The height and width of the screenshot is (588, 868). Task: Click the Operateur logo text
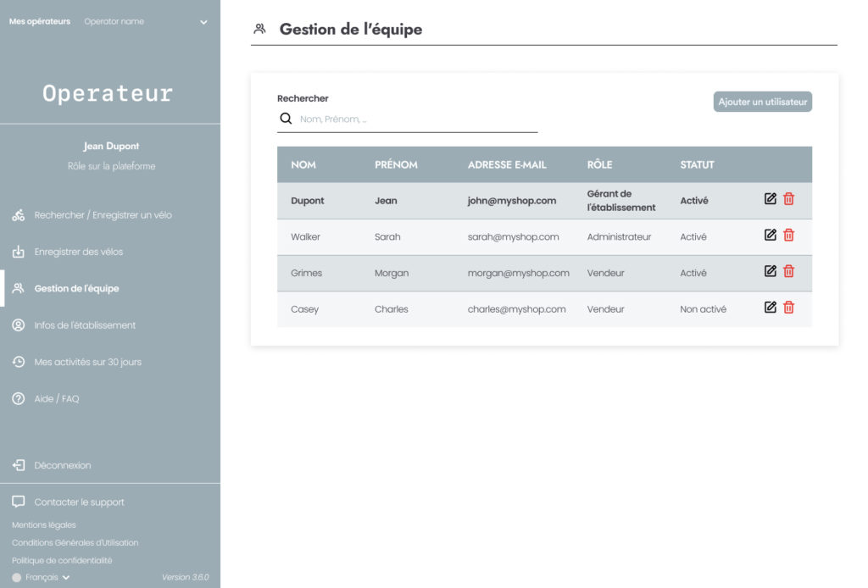click(x=108, y=93)
